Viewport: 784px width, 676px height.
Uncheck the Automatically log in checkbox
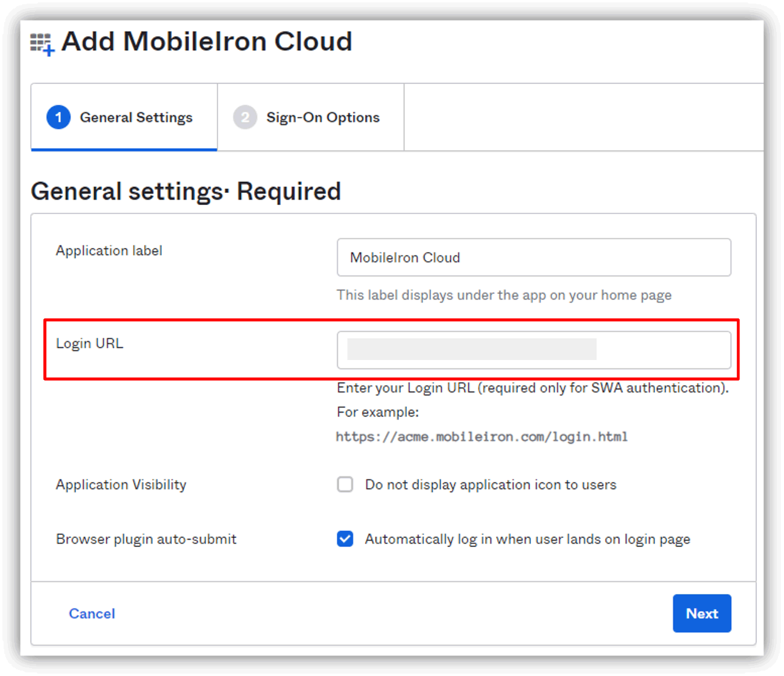click(x=345, y=539)
